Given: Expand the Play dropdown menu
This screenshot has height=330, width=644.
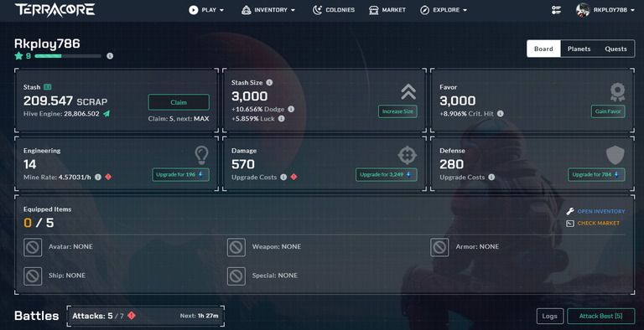Looking at the screenshot, I should pyautogui.click(x=206, y=10).
